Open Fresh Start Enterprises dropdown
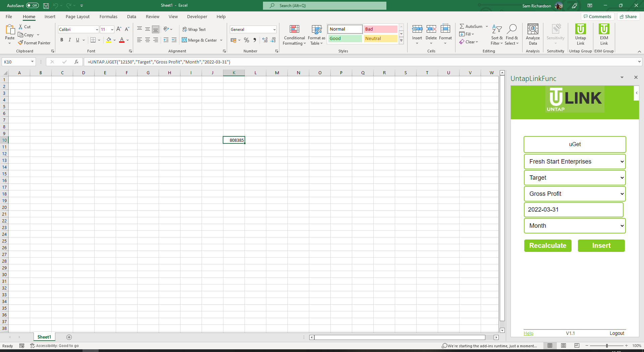 (x=575, y=162)
